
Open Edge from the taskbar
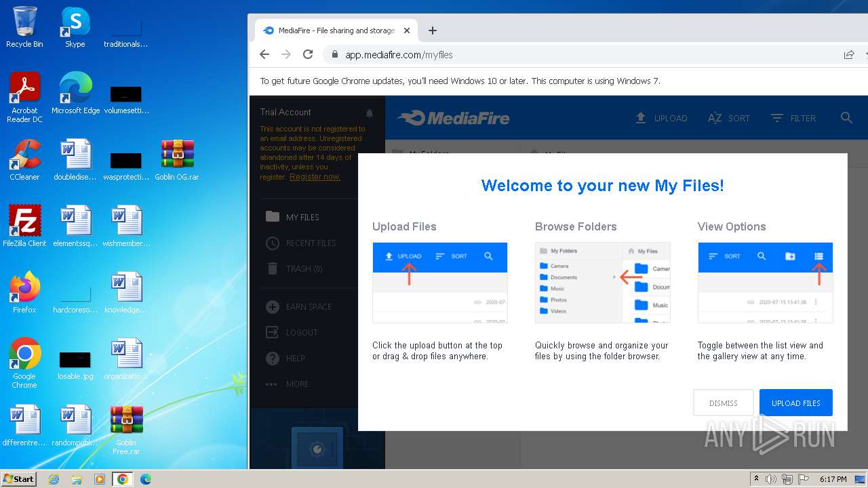(145, 479)
